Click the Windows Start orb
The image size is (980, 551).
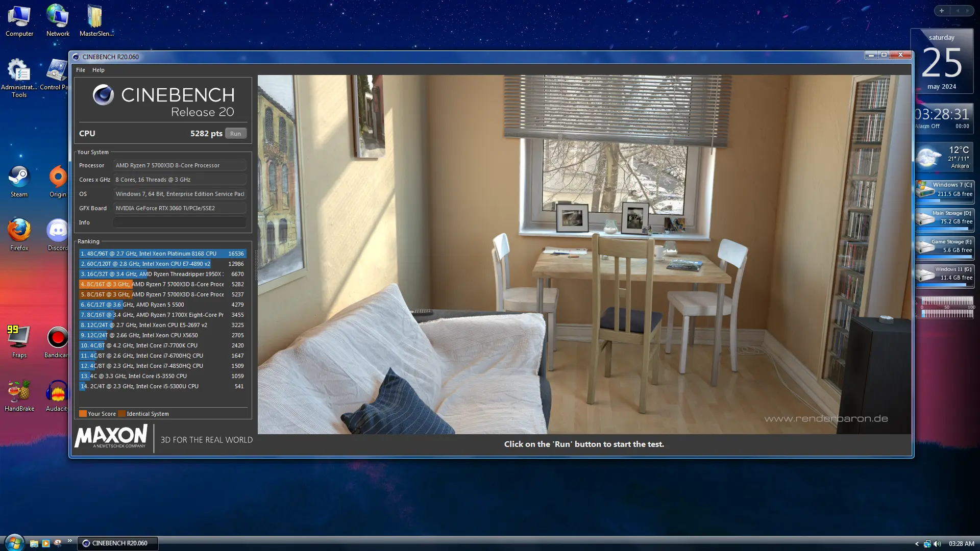click(x=14, y=543)
